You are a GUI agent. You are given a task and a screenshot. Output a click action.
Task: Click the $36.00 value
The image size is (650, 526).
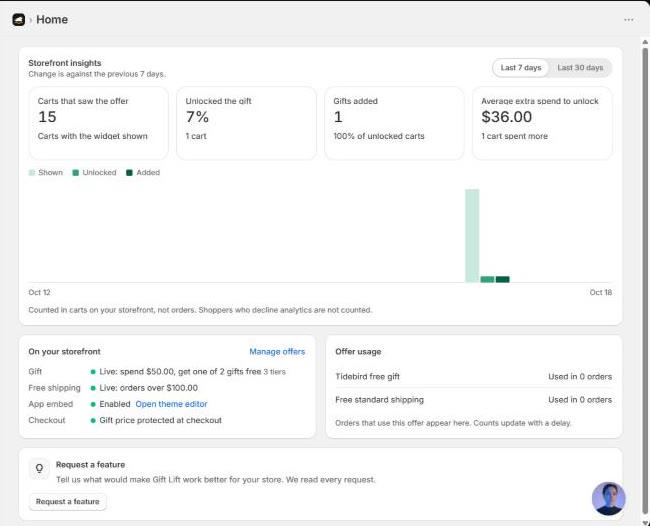pos(507,117)
